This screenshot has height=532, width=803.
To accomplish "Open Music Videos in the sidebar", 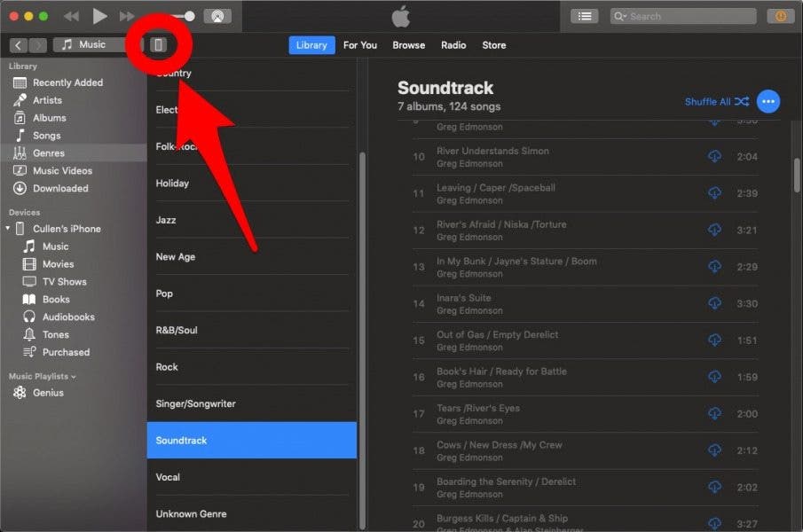I will 74,171.
